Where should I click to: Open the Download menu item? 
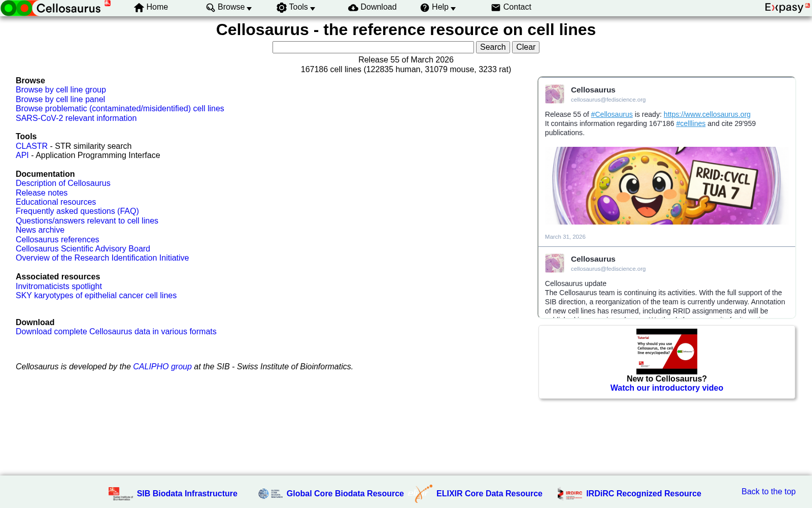pyautogui.click(x=379, y=7)
